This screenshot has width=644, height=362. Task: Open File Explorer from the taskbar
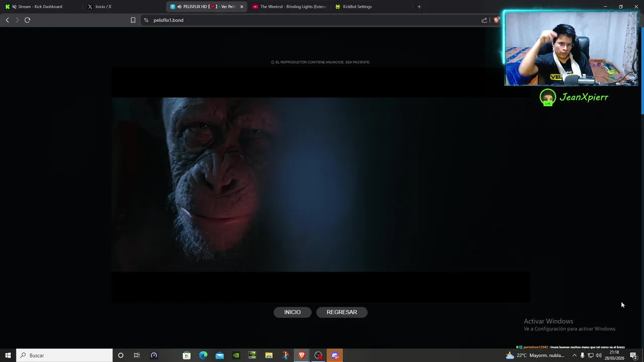tap(269, 355)
